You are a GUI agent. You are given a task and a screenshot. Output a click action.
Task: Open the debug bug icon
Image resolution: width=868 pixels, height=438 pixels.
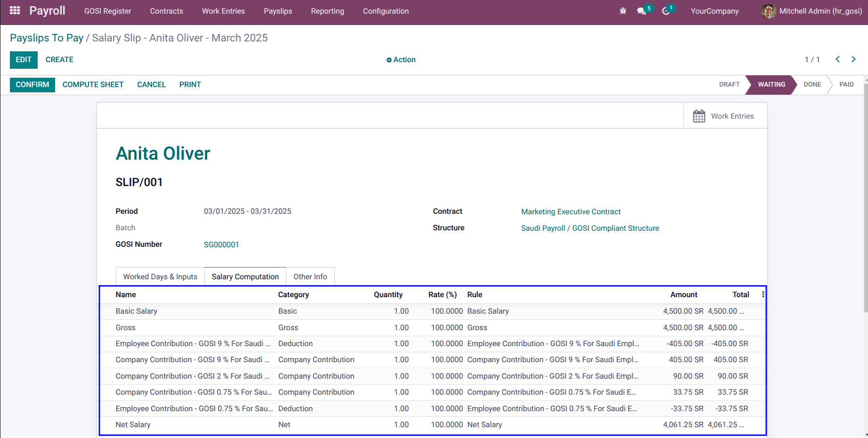pyautogui.click(x=623, y=11)
